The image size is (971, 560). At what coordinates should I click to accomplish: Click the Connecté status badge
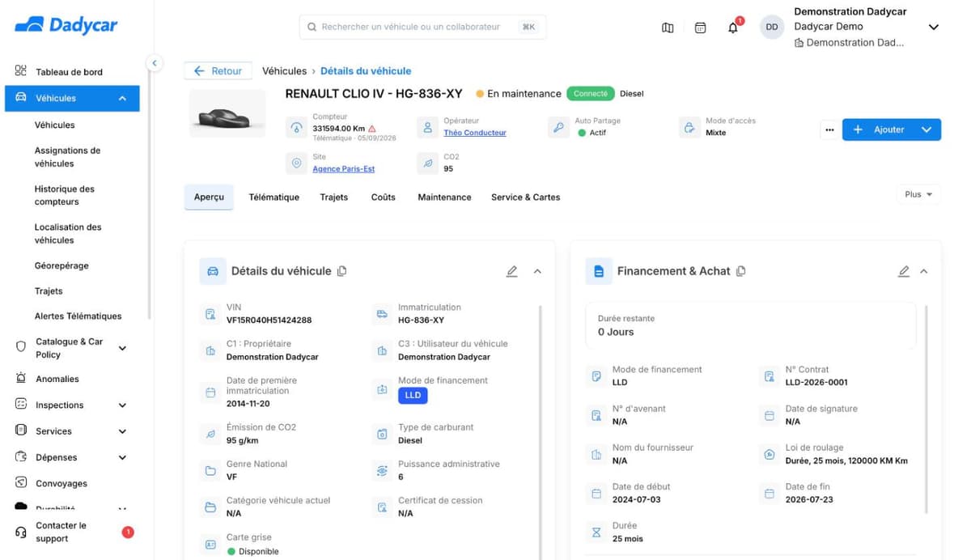(x=591, y=94)
